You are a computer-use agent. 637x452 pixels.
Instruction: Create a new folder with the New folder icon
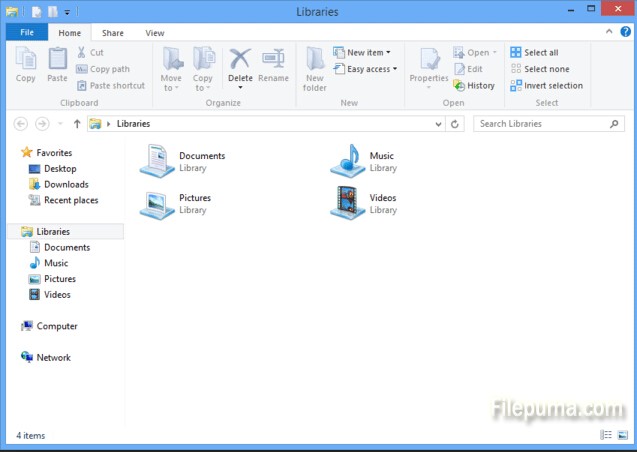coord(315,66)
